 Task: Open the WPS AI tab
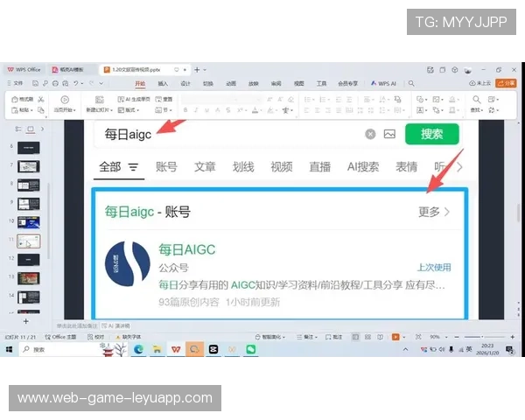tap(384, 83)
